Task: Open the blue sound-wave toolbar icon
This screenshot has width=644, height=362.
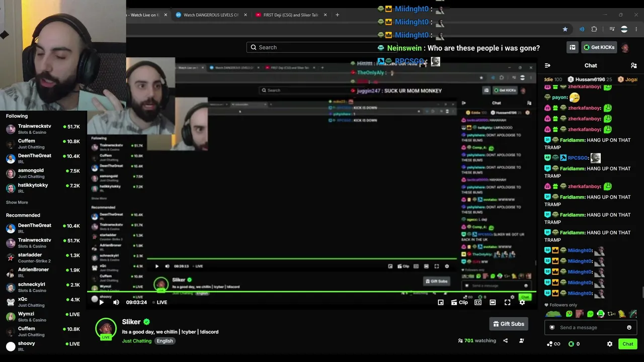Action: [582, 29]
